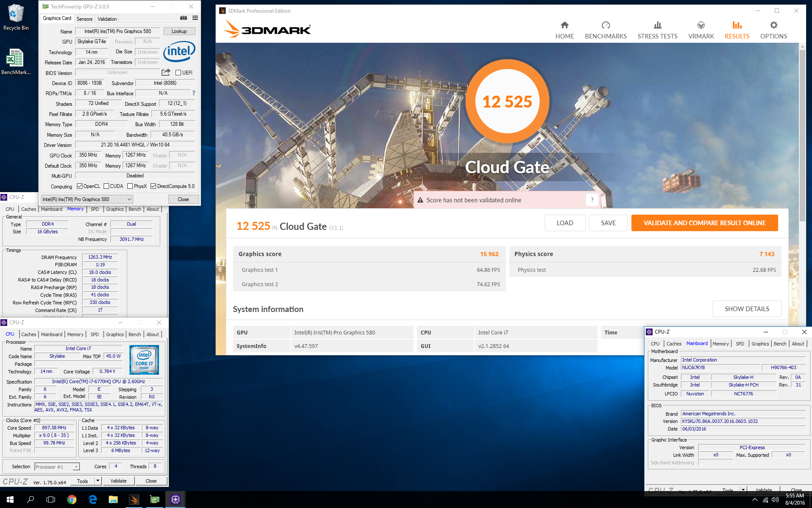The image size is (812, 508).
Task: Show hidden tray icons chevron
Action: coord(755,500)
